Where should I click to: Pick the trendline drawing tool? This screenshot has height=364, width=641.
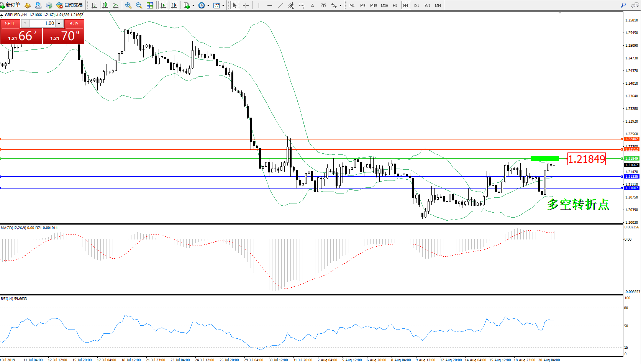coord(280,5)
